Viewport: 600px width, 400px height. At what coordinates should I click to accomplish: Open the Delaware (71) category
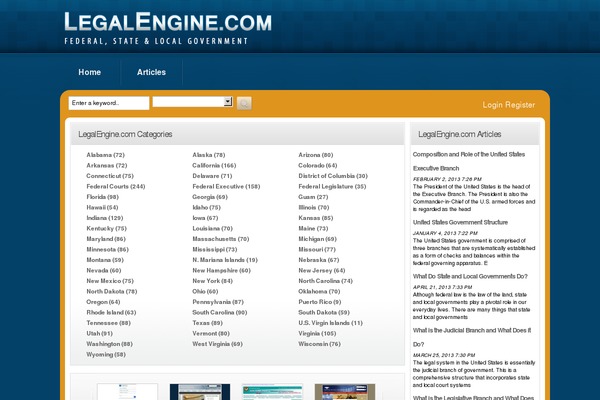point(212,176)
